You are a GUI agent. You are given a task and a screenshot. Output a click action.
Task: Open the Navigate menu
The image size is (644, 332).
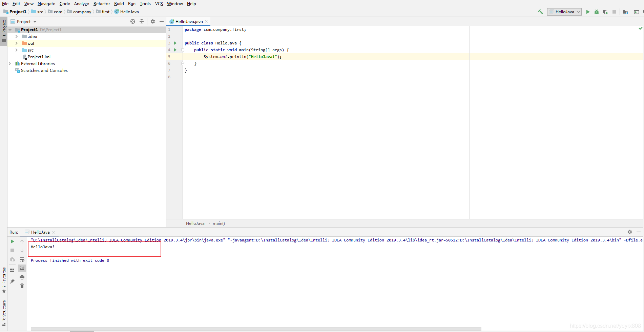tap(46, 4)
